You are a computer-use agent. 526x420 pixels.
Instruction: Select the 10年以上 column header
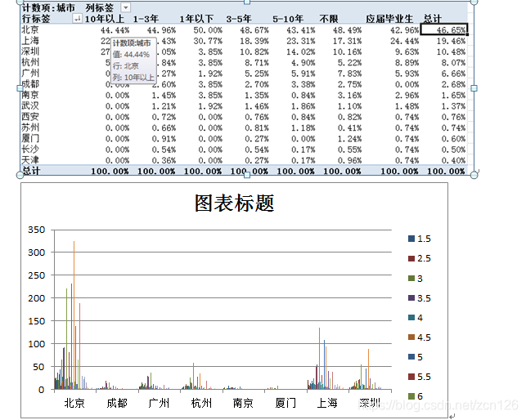(105, 19)
